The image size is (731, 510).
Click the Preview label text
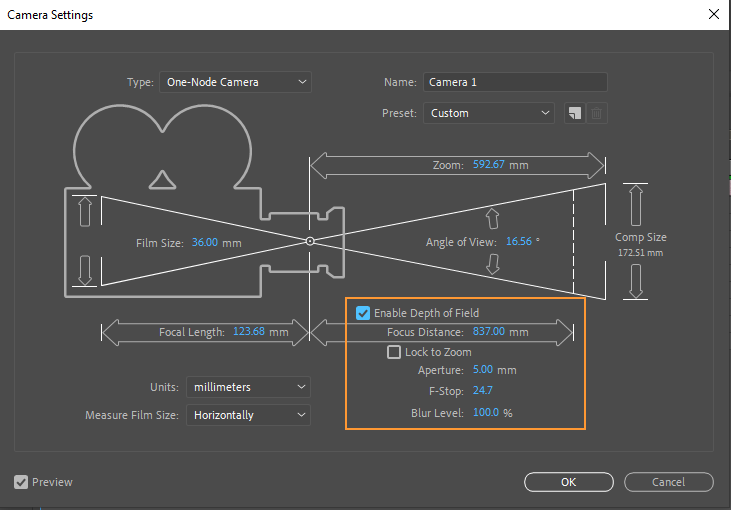tap(52, 482)
